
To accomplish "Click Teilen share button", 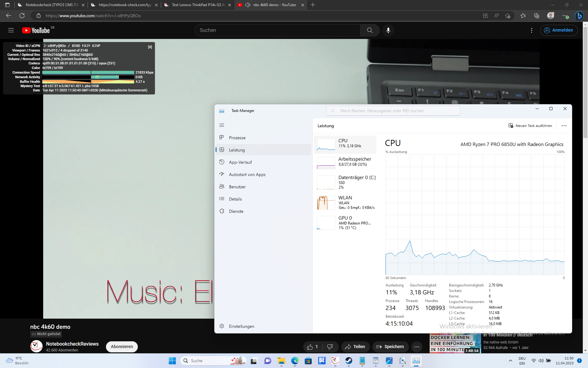I will click(x=355, y=347).
